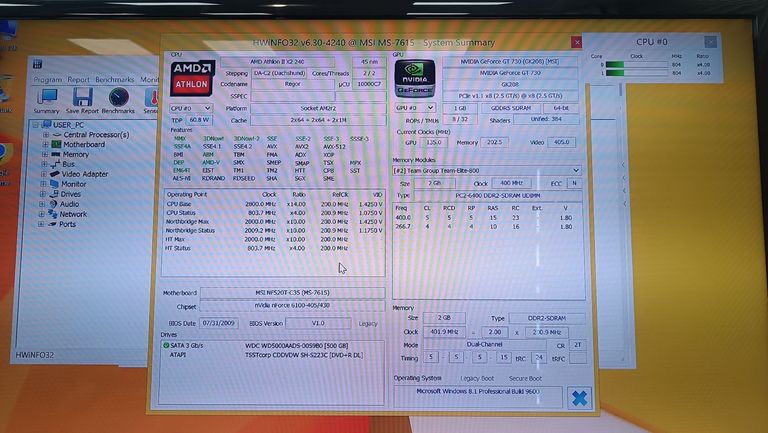The height and width of the screenshot is (433, 768).
Task: Click the Network node icon in tree
Action: coord(52,214)
